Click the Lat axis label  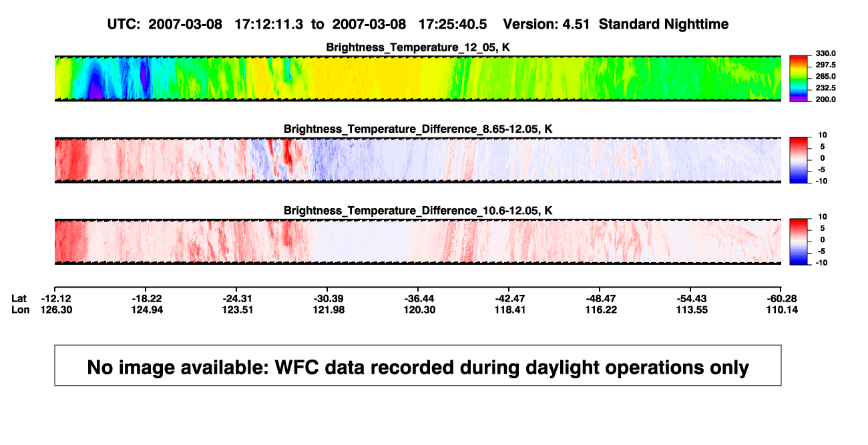19,298
